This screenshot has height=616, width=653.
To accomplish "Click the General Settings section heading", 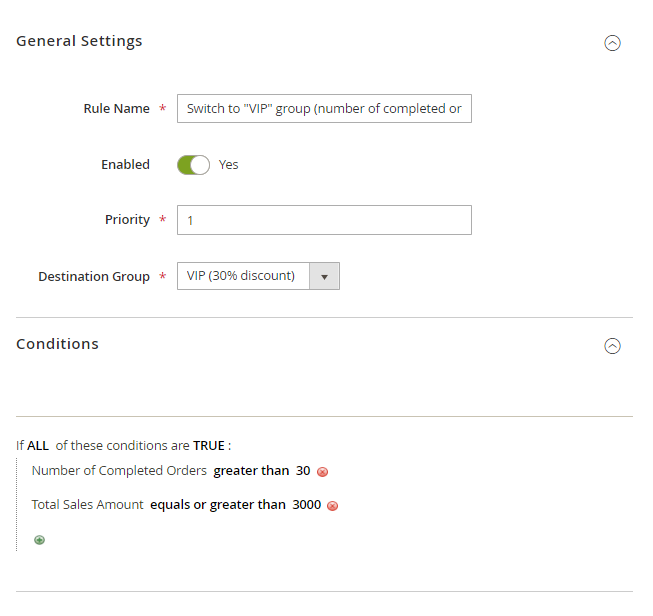I will (x=79, y=41).
